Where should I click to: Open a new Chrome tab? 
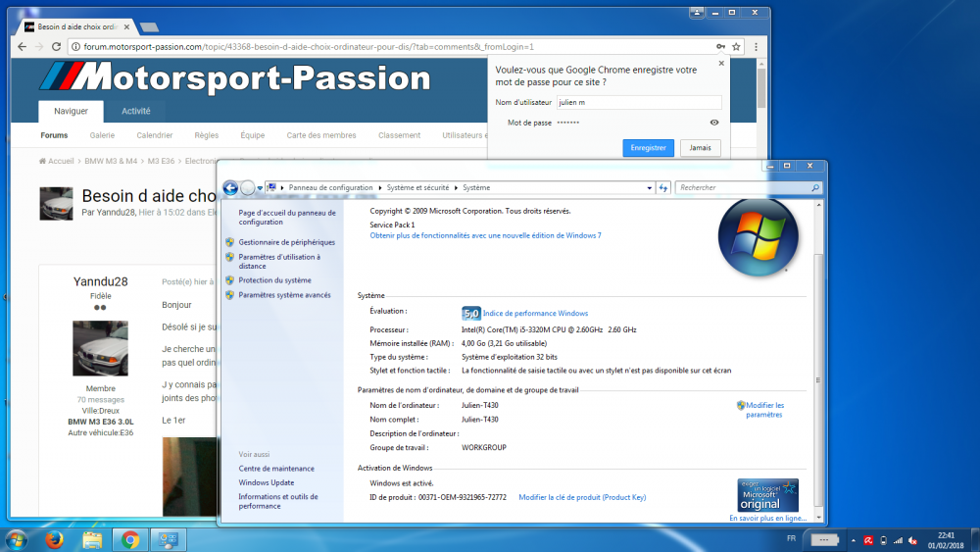click(149, 26)
